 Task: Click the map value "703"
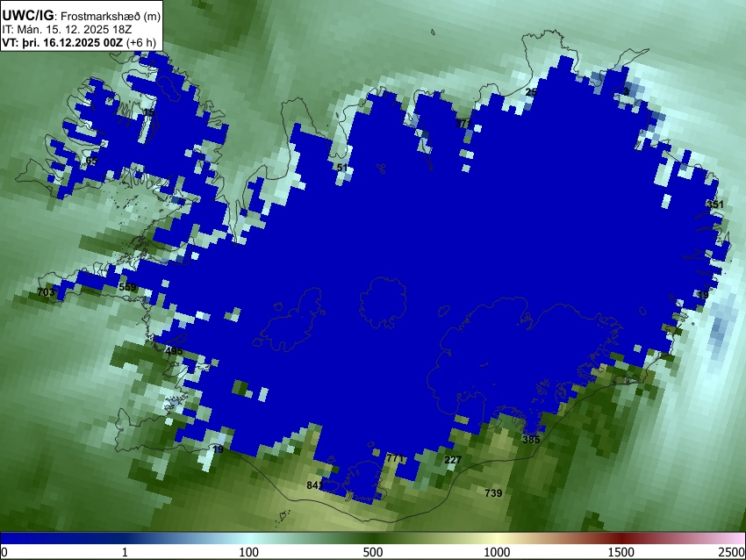(x=46, y=292)
